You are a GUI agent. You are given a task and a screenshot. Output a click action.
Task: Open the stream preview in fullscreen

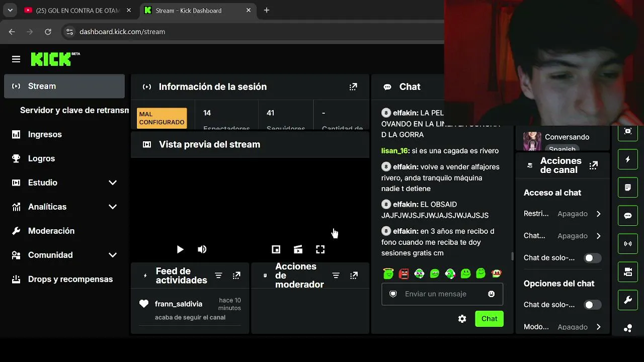(x=320, y=249)
